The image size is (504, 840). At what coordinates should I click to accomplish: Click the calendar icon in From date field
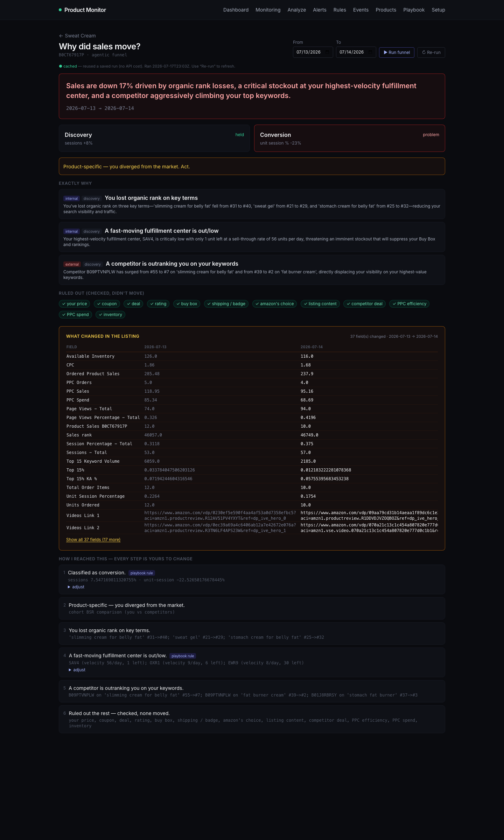(327, 52)
